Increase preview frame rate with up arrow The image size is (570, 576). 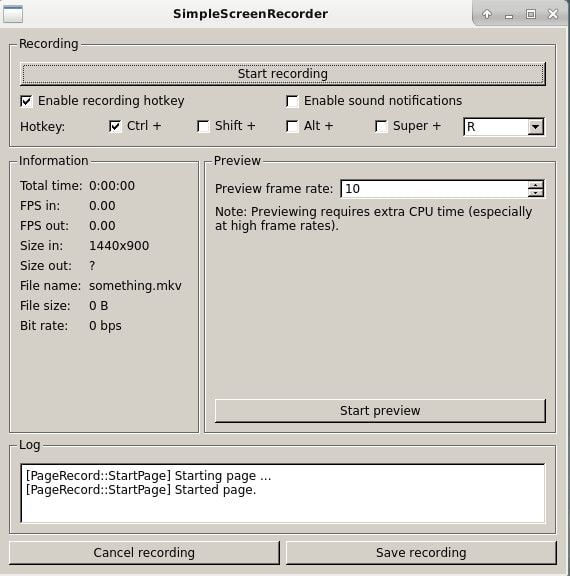click(x=536, y=184)
